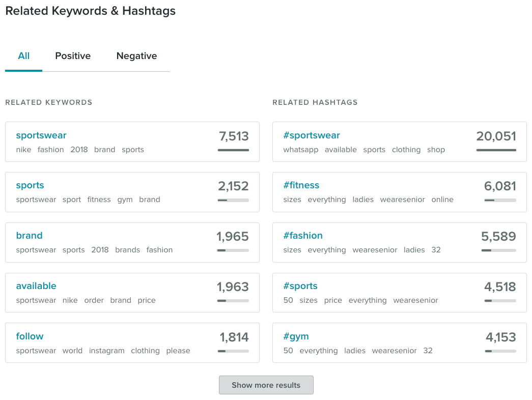
Task: Select the follow keyword title
Action: (x=30, y=336)
